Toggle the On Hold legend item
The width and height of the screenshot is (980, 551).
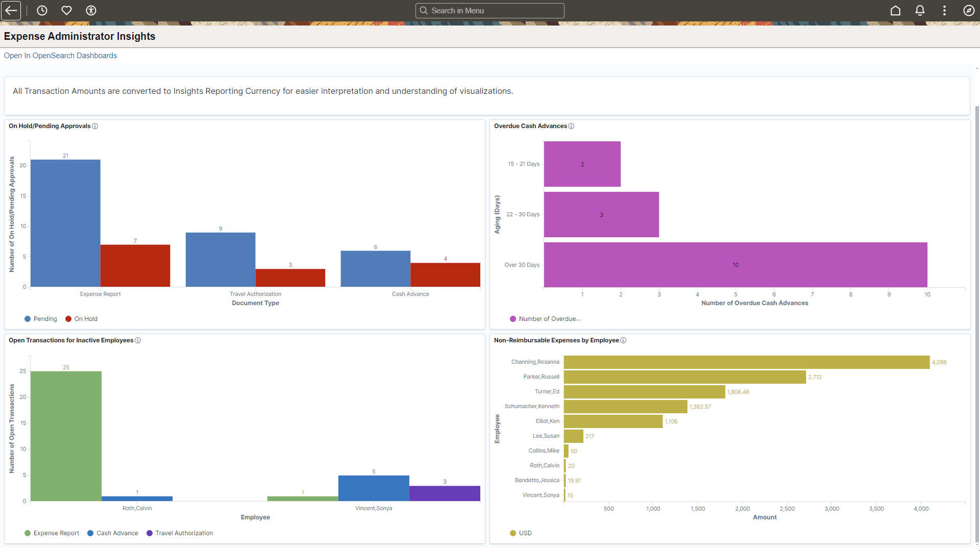(x=81, y=319)
